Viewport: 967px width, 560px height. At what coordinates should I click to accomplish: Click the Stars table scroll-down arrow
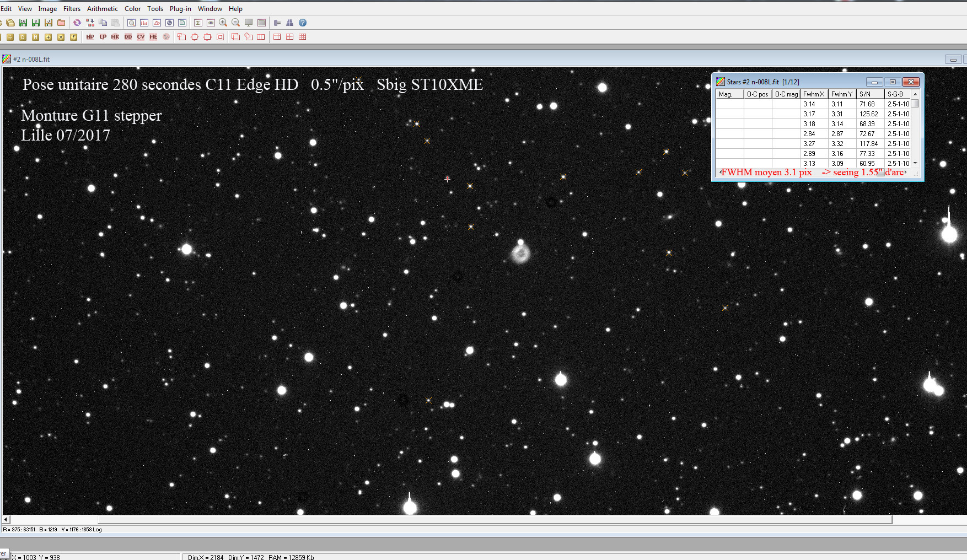point(915,163)
